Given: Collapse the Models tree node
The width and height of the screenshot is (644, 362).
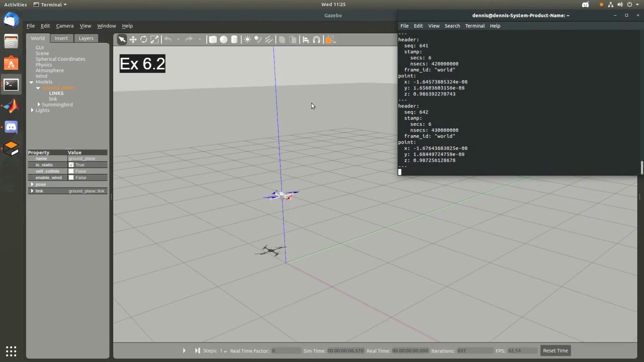Looking at the screenshot, I should coord(32,82).
